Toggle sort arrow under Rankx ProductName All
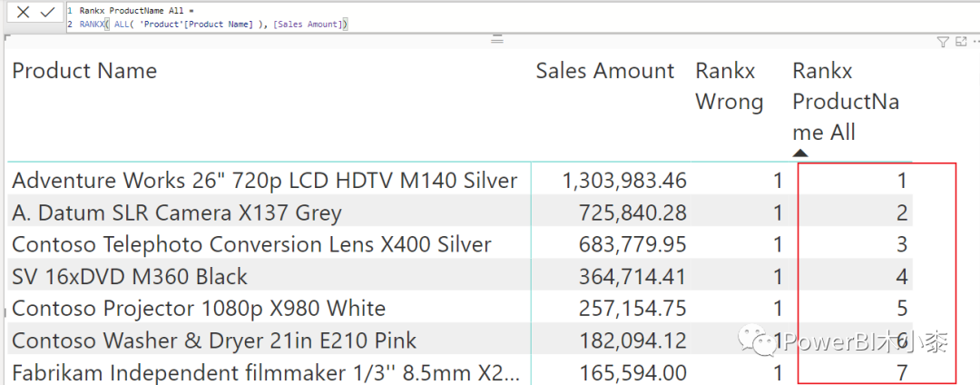Viewport: 980px width, 385px height. point(800,153)
